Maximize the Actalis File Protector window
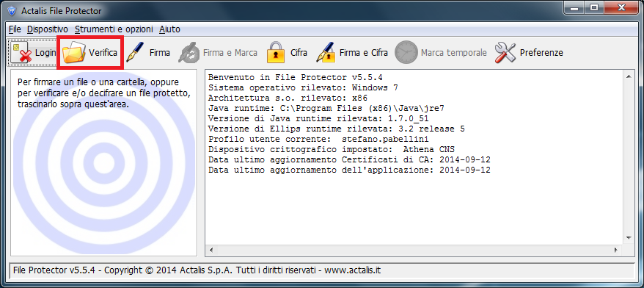 click(x=594, y=8)
